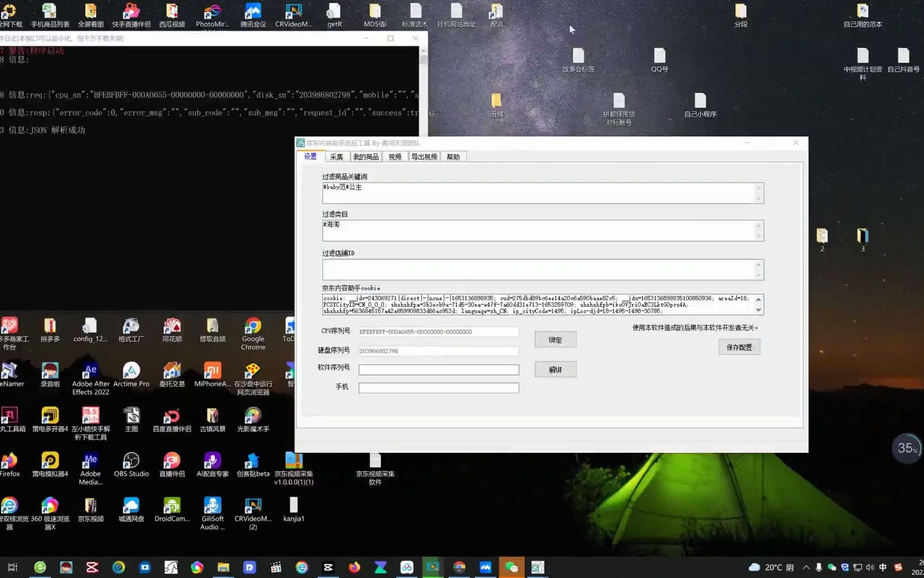Select the 视频 tab
The image size is (924, 578).
[395, 157]
